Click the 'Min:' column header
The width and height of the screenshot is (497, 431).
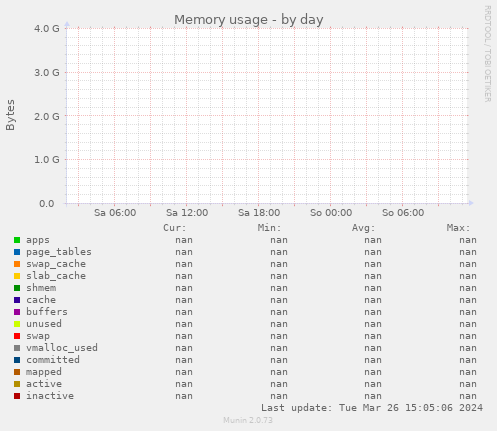[x=269, y=228]
